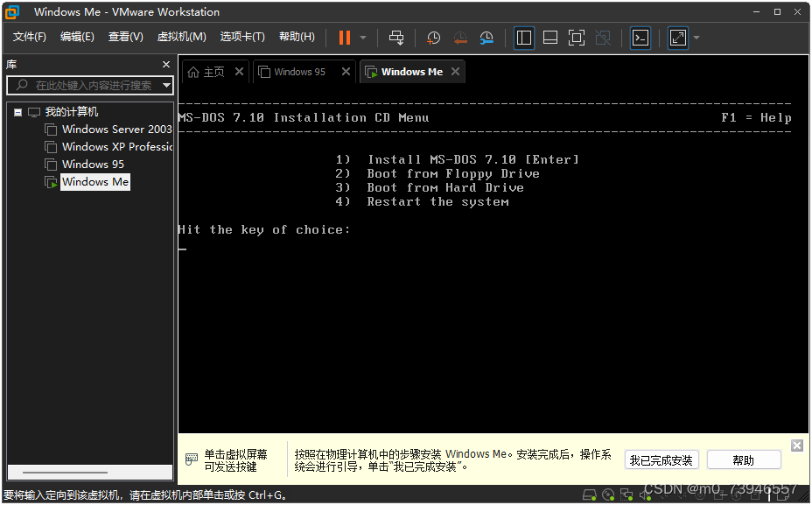Image resolution: width=812 pixels, height=505 pixels.
Task: Click the hard disk status icon
Action: [590, 495]
